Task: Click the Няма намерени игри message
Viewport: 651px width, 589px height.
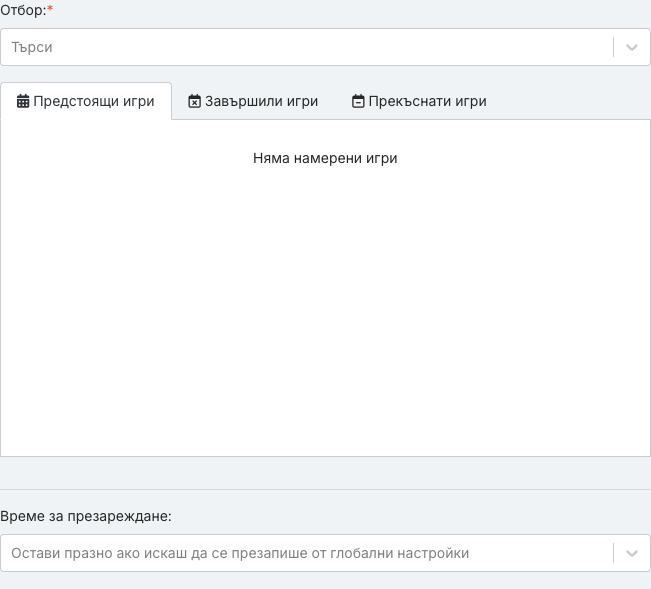Action: coord(325,158)
